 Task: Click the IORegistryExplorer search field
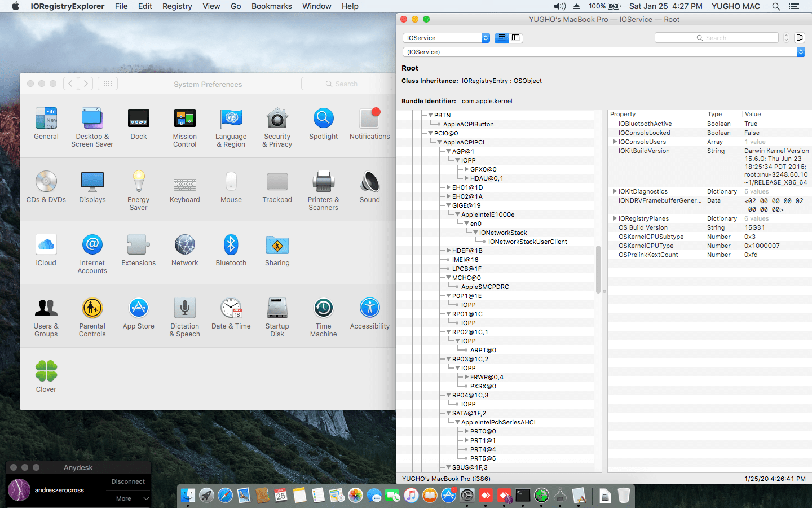click(716, 38)
